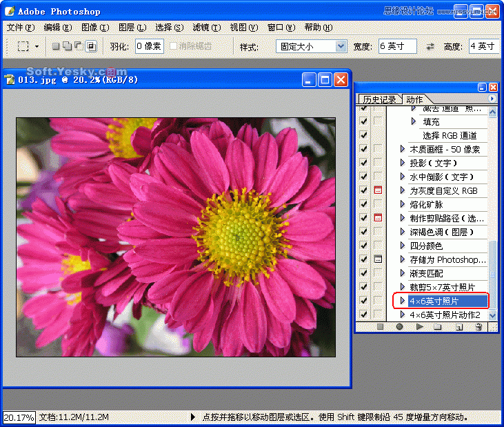Toggle the checkmark for 4×6英寸照片
The image size is (504, 427).
pyautogui.click(x=364, y=301)
